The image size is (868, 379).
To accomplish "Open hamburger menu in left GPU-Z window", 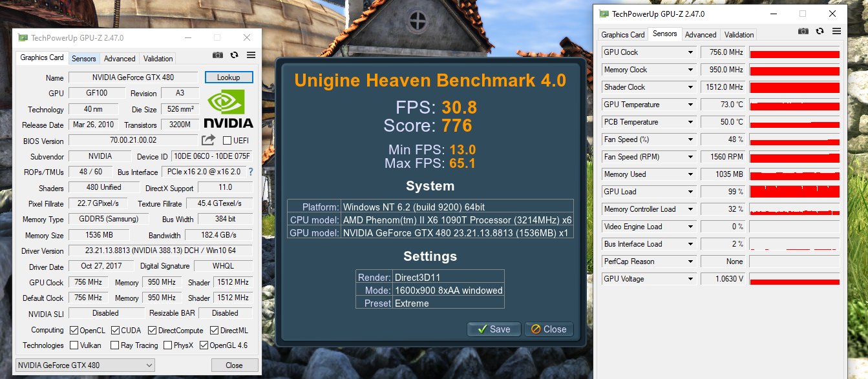I will pyautogui.click(x=251, y=56).
